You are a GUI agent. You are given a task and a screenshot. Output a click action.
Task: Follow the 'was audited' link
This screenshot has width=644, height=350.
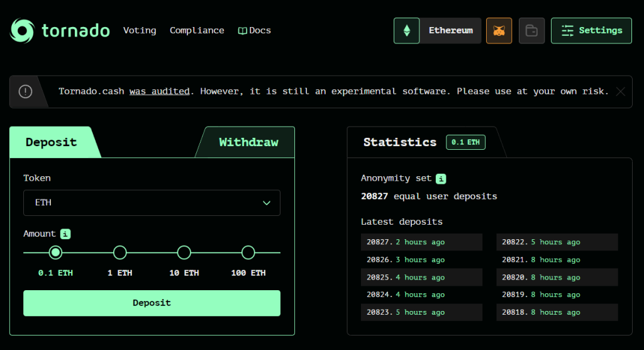[x=159, y=91]
